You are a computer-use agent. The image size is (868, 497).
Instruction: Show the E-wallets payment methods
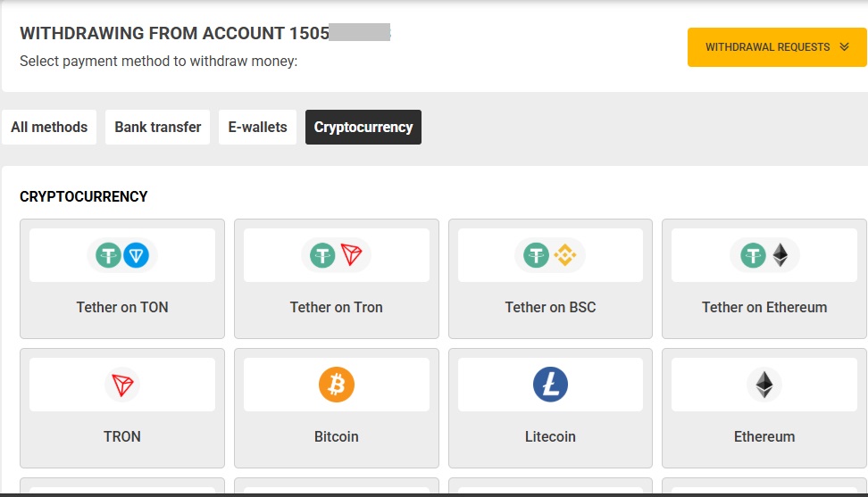257,128
